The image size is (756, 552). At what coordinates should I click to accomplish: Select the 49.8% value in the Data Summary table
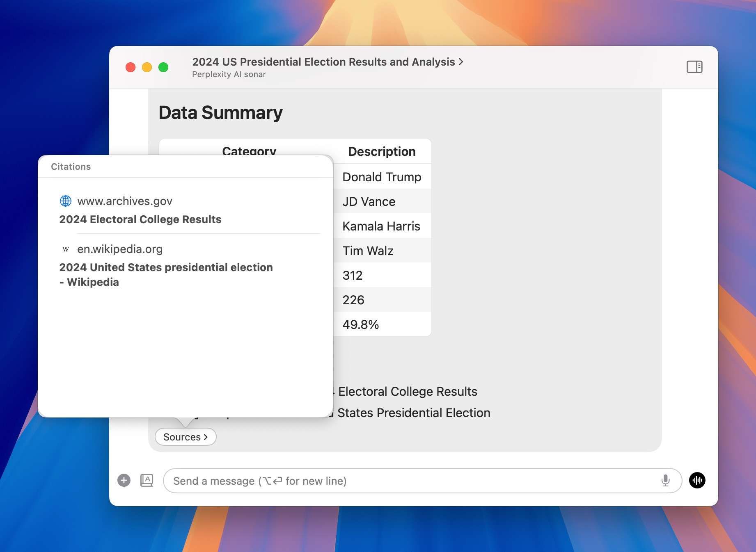[x=360, y=324]
